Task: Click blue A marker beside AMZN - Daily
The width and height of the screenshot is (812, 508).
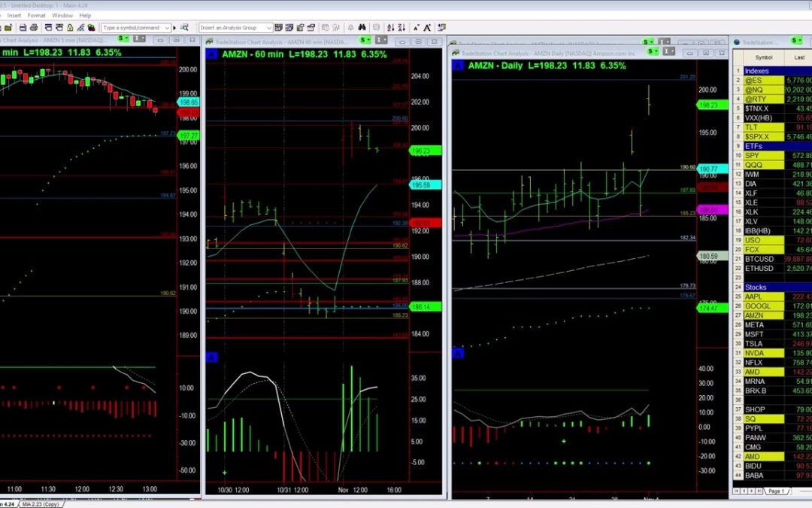Action: [458, 65]
